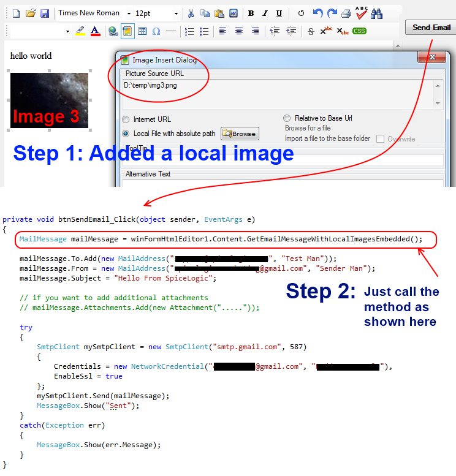This screenshot has width=456, height=476.
Task: Select the Image 3 picture in editor
Action: pyautogui.click(x=49, y=100)
